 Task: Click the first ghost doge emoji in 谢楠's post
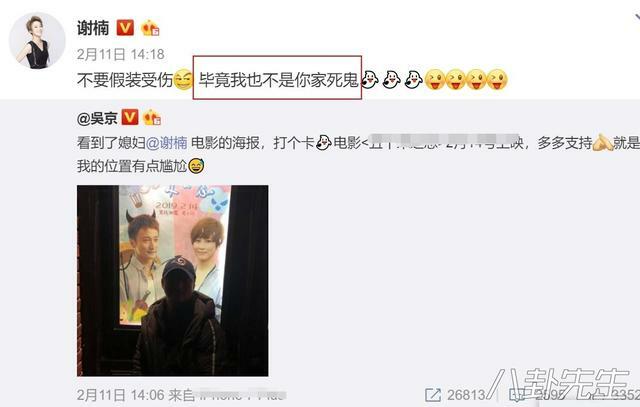(370, 79)
